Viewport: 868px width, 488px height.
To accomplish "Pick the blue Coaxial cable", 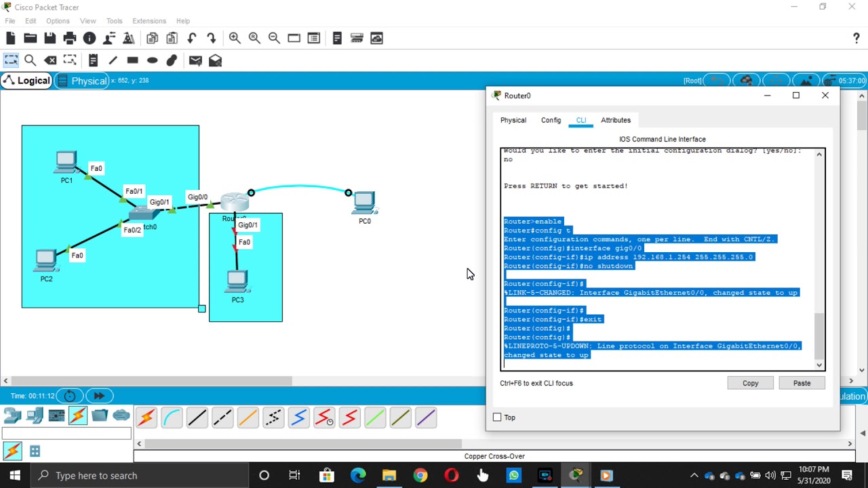I will pyautogui.click(x=298, y=418).
